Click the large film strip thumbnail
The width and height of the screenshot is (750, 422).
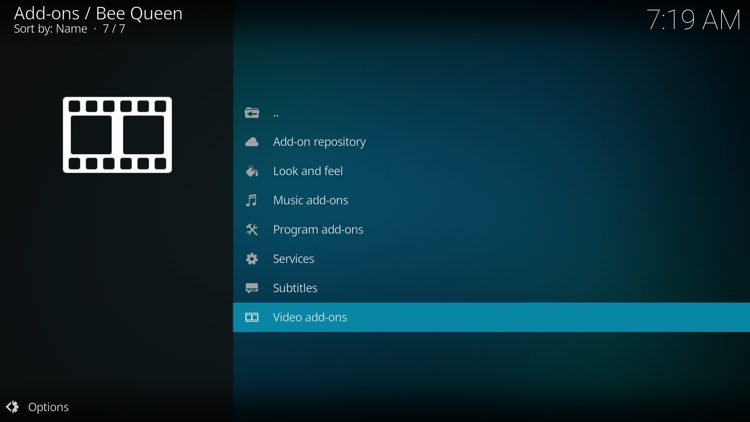point(117,135)
